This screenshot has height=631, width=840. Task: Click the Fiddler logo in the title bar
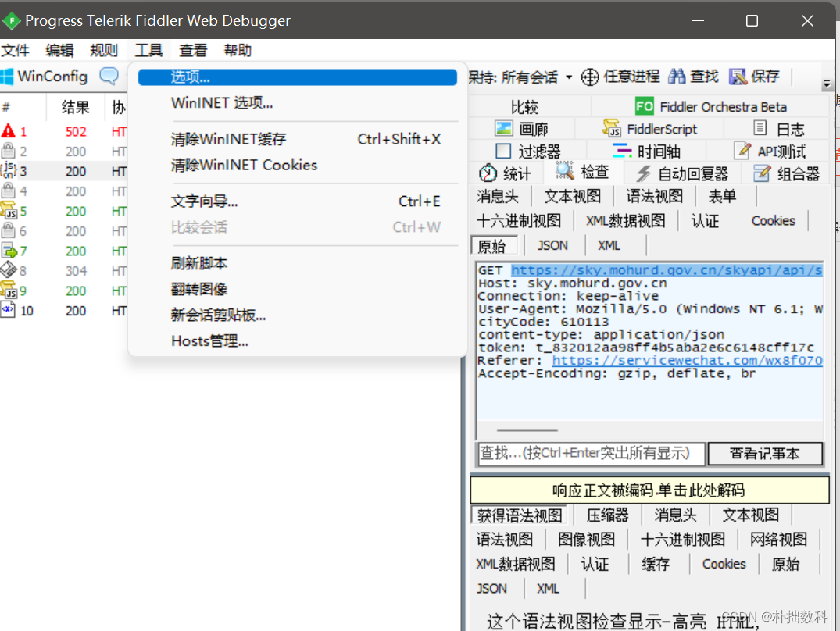(x=11, y=21)
